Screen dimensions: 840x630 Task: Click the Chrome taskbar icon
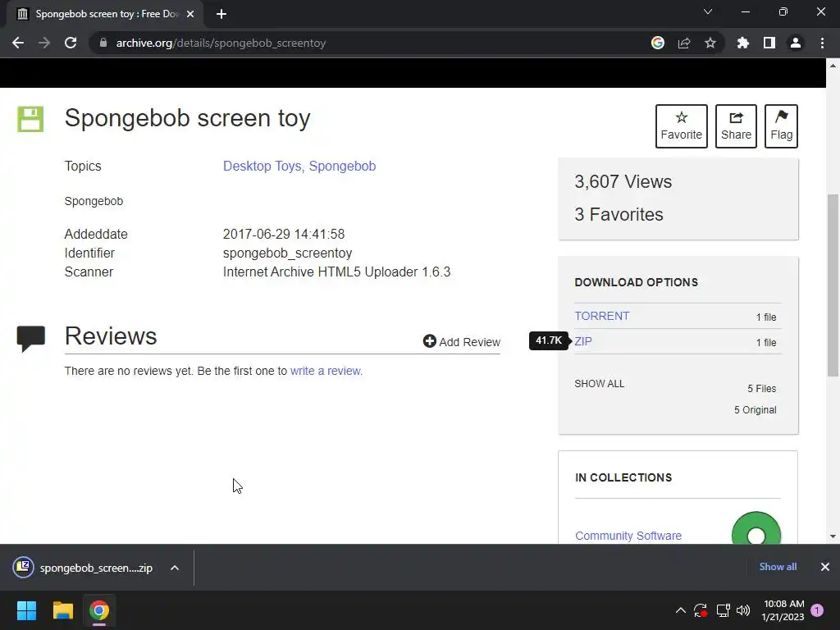pyautogui.click(x=99, y=610)
